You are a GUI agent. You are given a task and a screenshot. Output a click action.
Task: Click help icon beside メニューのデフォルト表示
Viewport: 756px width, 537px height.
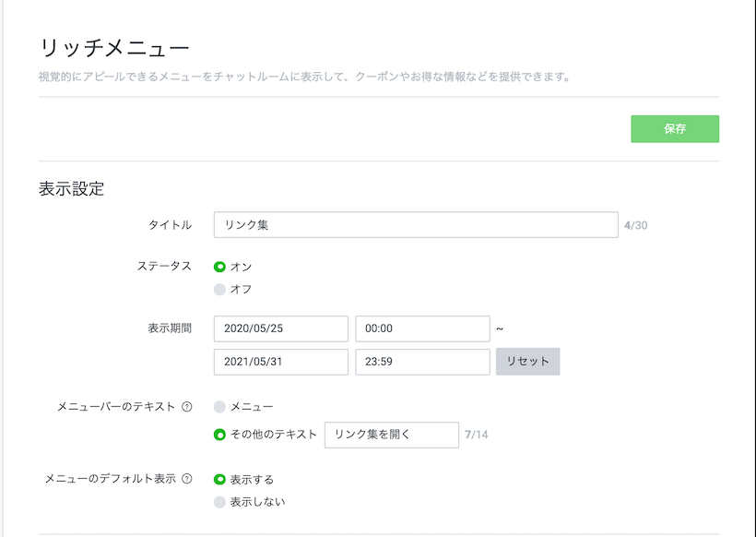[187, 479]
